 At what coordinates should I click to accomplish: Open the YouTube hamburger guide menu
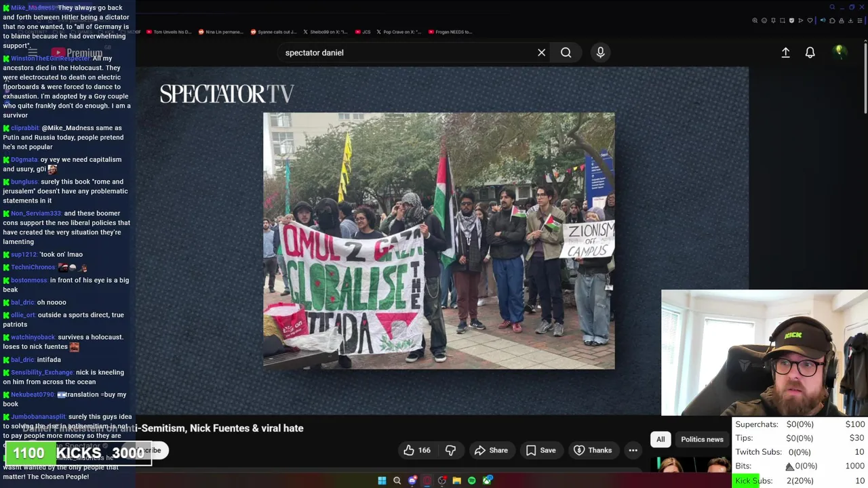pyautogui.click(x=33, y=52)
